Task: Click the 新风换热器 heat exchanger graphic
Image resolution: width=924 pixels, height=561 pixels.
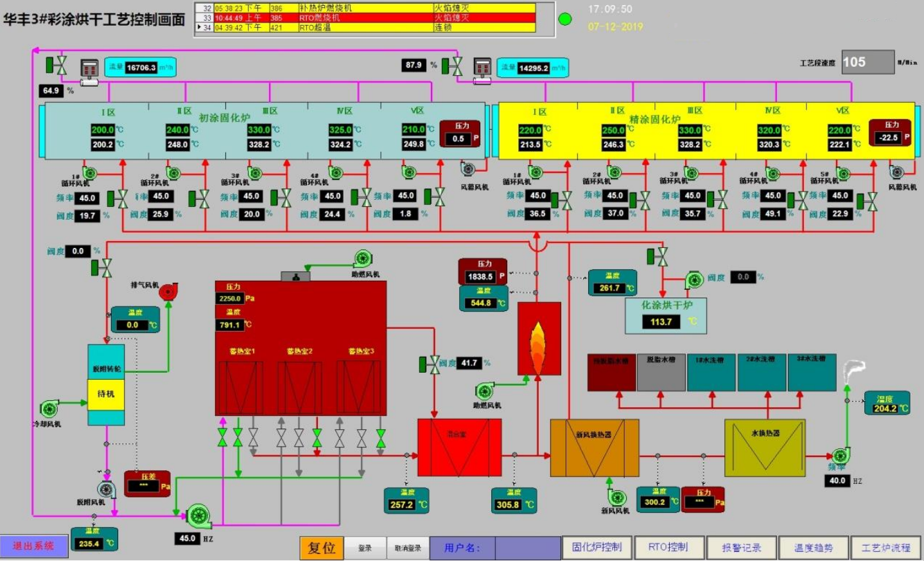Action: pos(594,448)
